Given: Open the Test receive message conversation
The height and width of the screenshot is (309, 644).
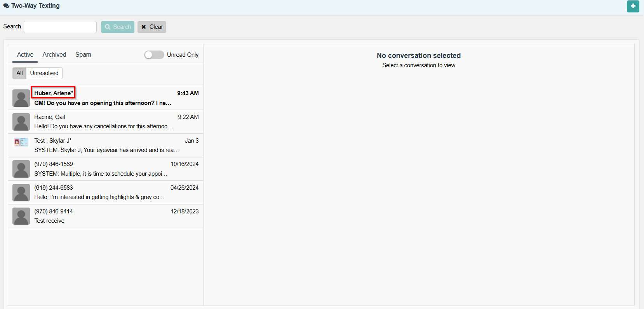Looking at the screenshot, I should coord(49,221).
